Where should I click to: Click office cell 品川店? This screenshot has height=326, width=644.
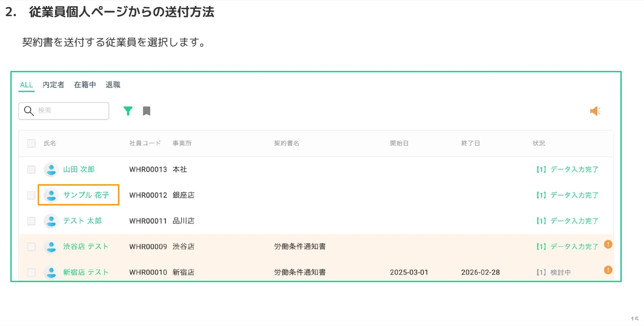pyautogui.click(x=184, y=221)
